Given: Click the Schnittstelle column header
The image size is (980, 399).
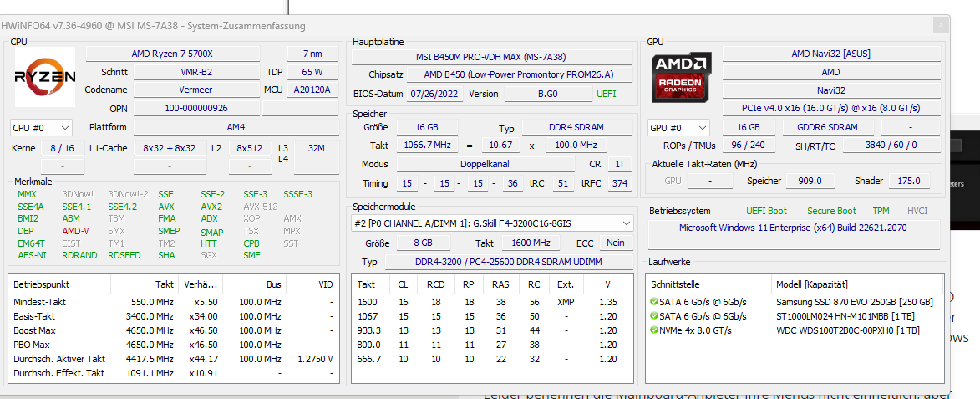Looking at the screenshot, I should (x=708, y=284).
